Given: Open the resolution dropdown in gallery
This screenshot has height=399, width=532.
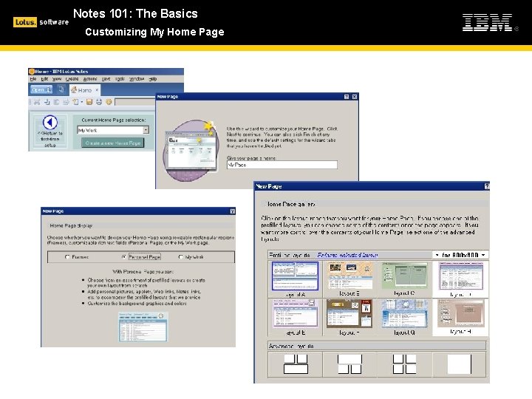Looking at the screenshot, I should [460, 255].
